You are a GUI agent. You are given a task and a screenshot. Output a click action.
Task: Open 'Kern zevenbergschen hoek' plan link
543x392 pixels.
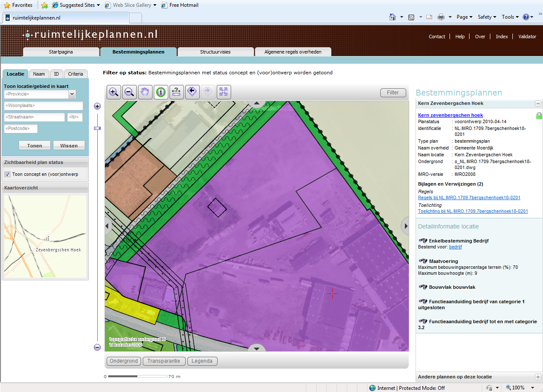point(450,115)
